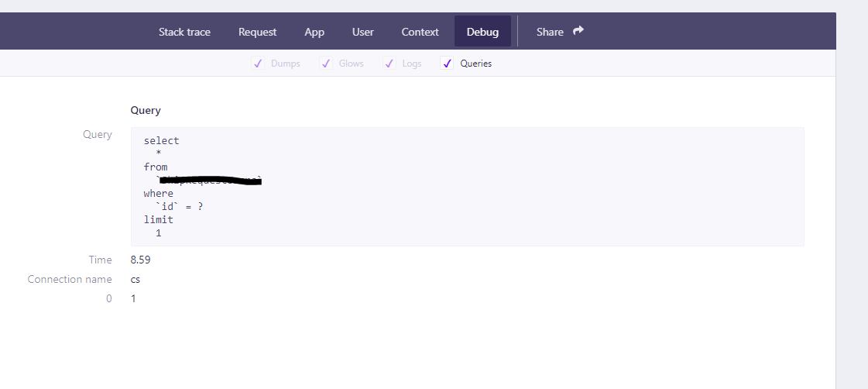Switch to the Request tab
This screenshot has width=868, height=389.
[257, 32]
